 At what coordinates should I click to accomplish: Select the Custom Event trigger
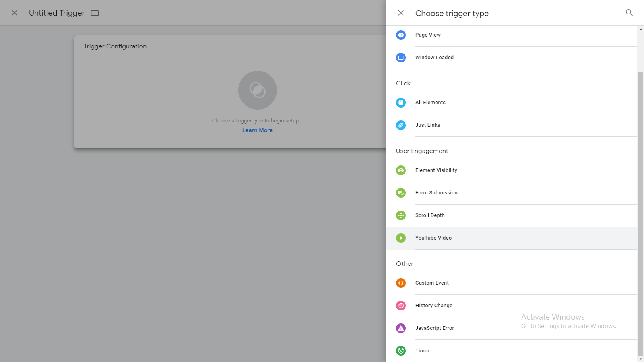[512, 283]
